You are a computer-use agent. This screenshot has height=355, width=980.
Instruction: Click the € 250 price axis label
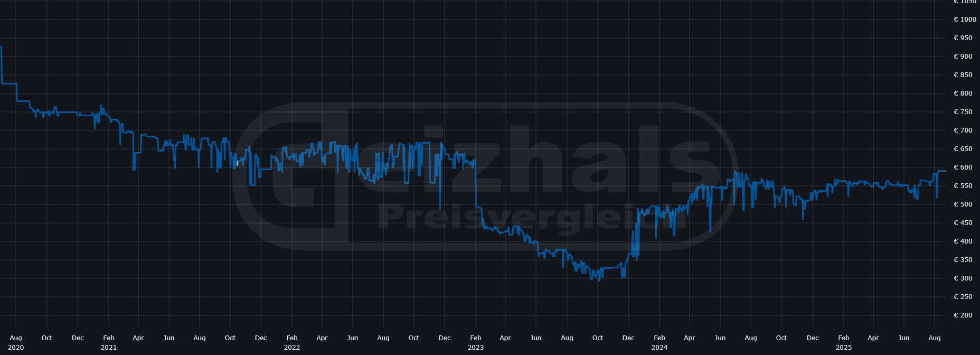pyautogui.click(x=963, y=297)
